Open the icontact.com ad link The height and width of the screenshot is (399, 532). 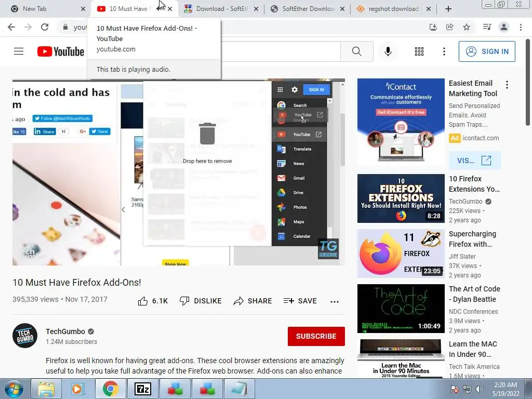481,138
